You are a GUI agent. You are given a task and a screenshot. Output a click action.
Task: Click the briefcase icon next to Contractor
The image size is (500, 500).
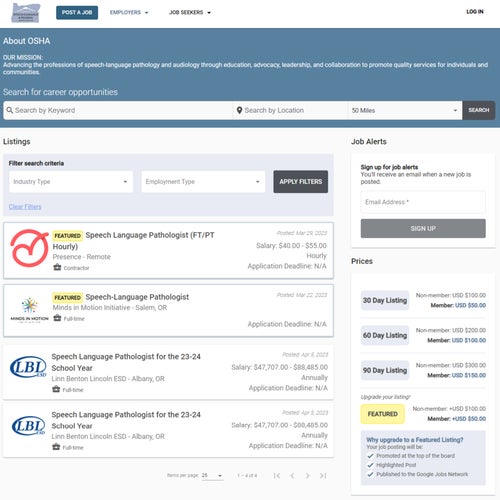57,267
